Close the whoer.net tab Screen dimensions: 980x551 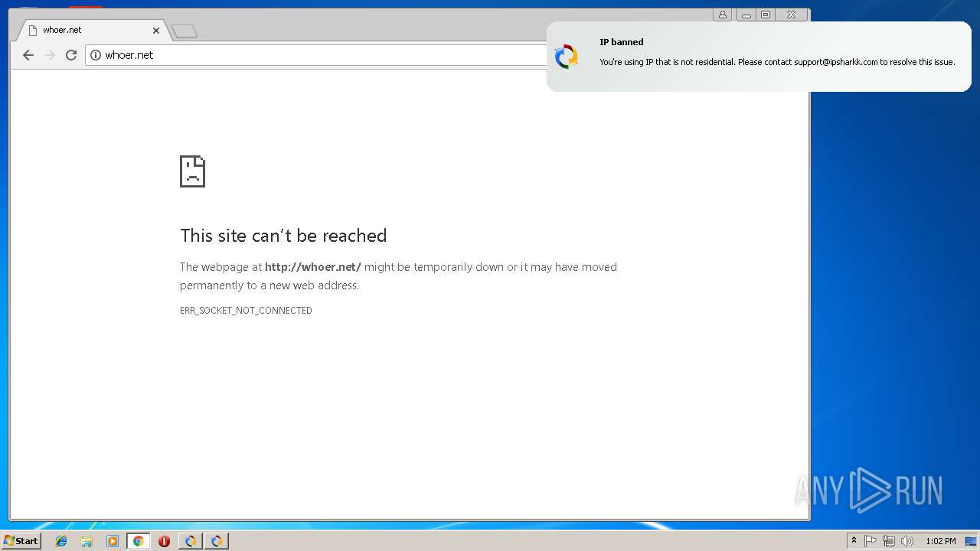click(x=156, y=31)
